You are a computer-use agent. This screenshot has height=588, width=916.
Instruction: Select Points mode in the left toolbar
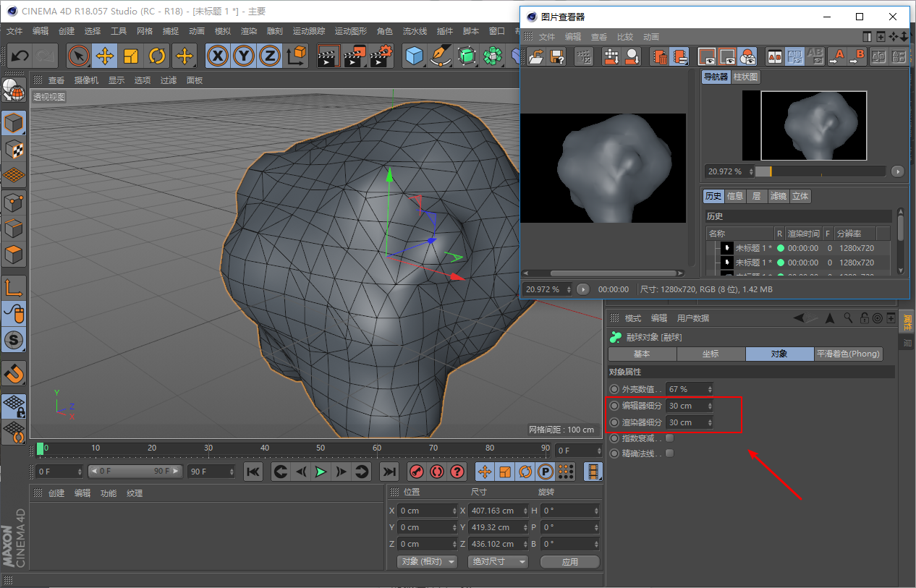(x=14, y=203)
